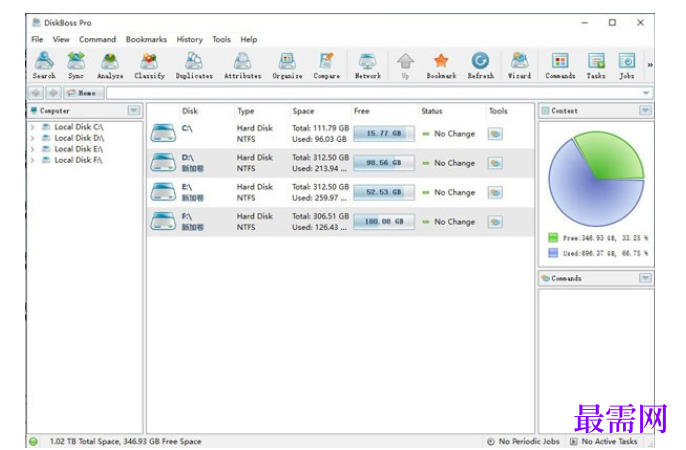Screen dimensions: 686x450
Task: Open the Commands panel dropdown
Action: point(645,278)
